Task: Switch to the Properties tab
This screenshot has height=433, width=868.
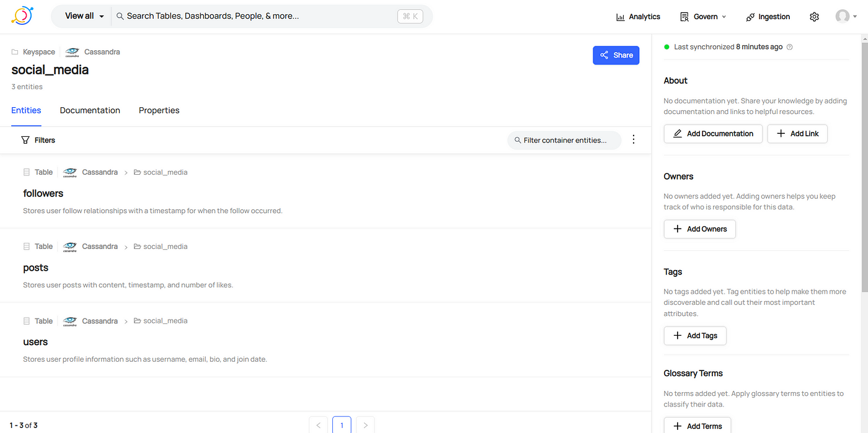Action: point(159,110)
